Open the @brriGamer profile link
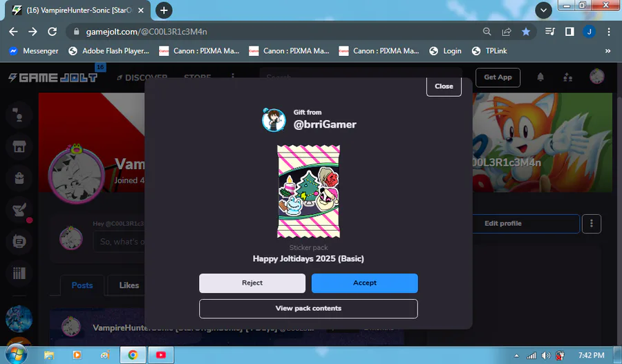The height and width of the screenshot is (364, 622). pos(325,124)
